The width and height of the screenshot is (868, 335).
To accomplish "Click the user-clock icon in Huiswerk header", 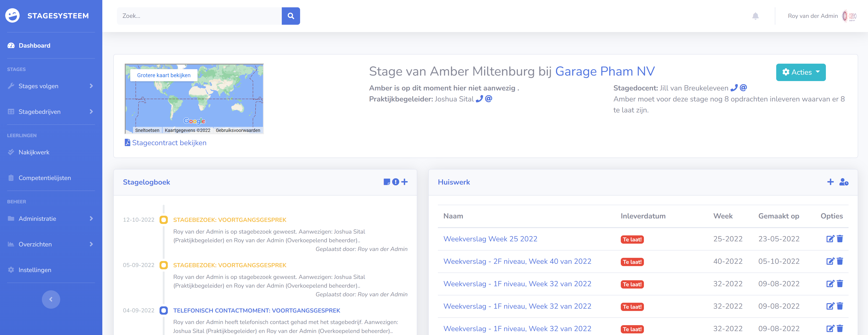I will pos(844,182).
